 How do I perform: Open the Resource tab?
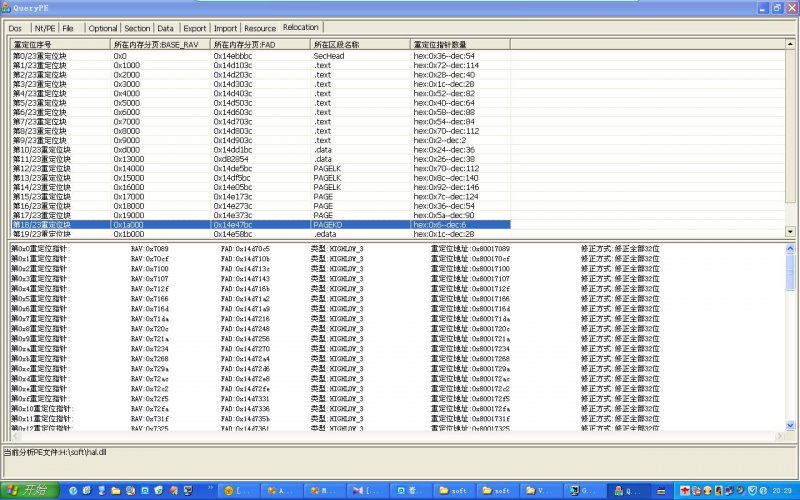260,28
